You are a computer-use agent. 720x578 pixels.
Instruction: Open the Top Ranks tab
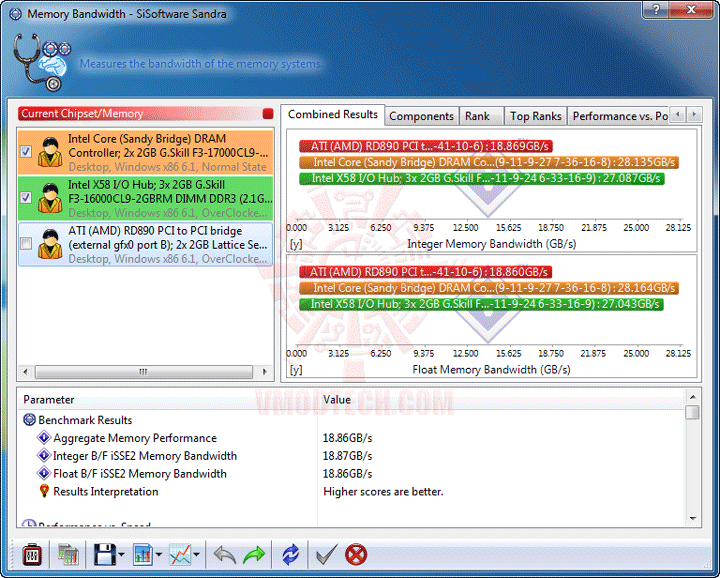tap(535, 116)
